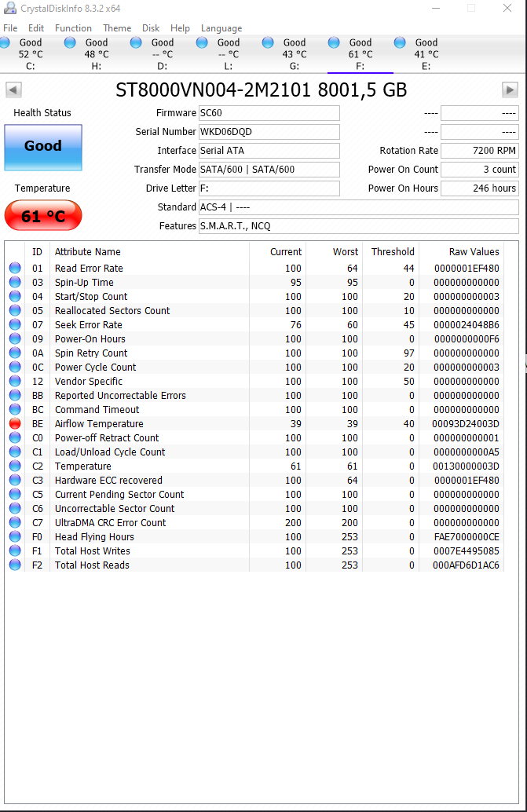Click the Reallocated Sectors Count status orb
The image size is (527, 812).
tap(15, 310)
